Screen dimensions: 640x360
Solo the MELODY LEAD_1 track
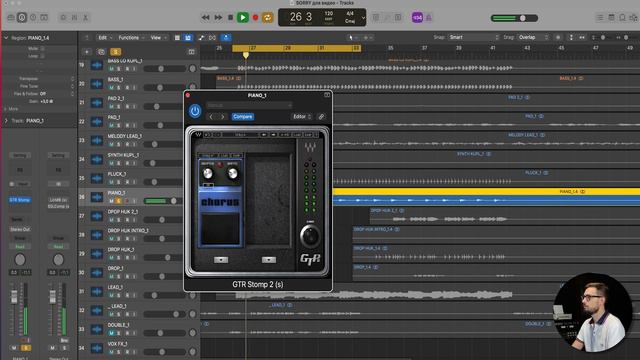119,144
